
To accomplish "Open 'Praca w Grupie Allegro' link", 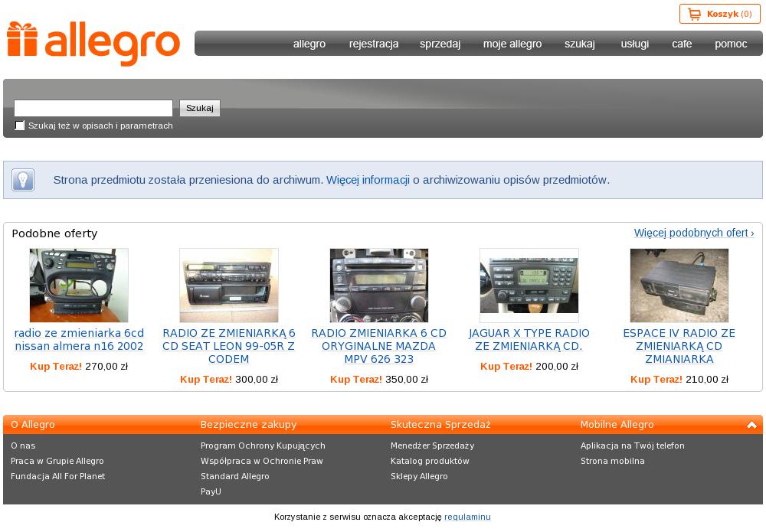I will click(x=57, y=461).
